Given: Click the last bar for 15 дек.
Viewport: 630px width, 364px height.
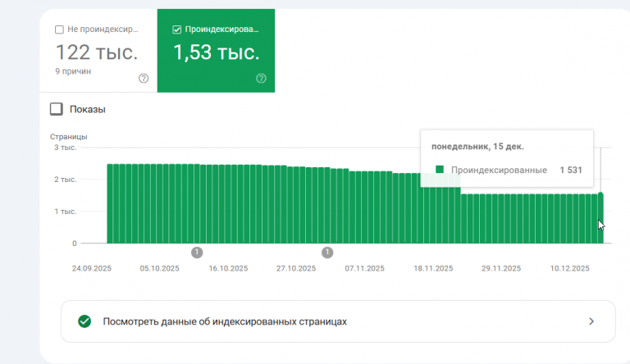Looking at the screenshot, I should 600,218.
